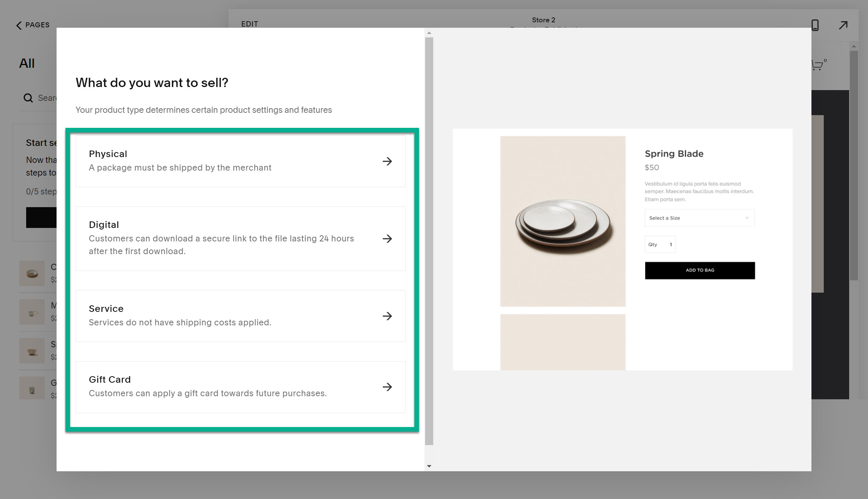
Task: Go back to Pages chevron
Action: pos(19,25)
